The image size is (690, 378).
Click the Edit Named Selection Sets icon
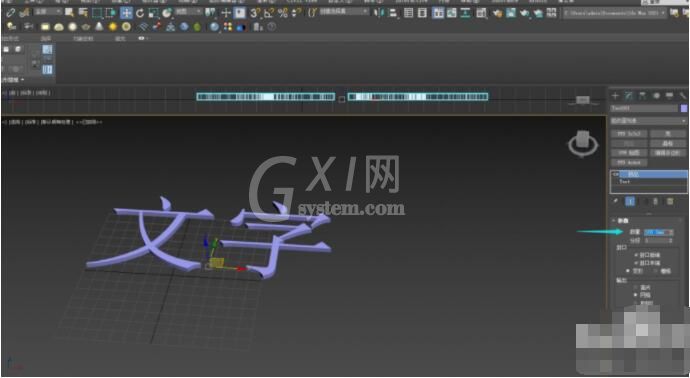[x=312, y=13]
